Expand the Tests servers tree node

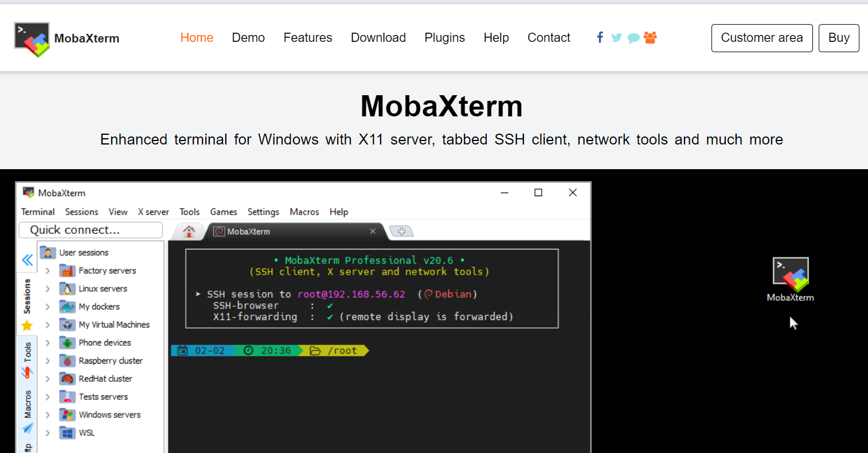[x=48, y=397]
